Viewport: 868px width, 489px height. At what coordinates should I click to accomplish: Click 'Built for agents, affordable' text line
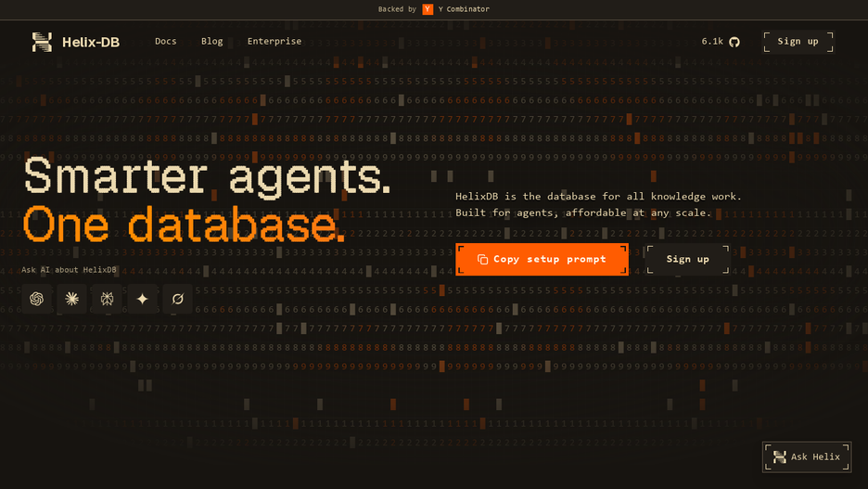click(x=583, y=213)
